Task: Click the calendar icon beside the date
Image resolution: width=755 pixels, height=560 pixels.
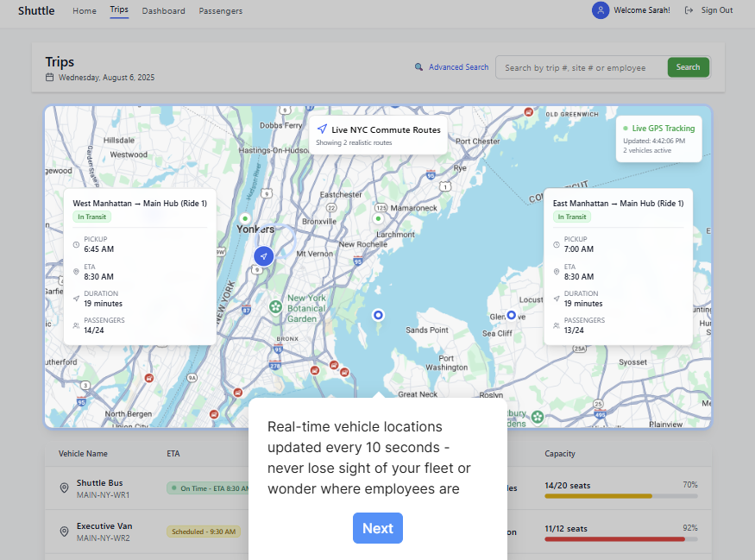Action: (49, 77)
